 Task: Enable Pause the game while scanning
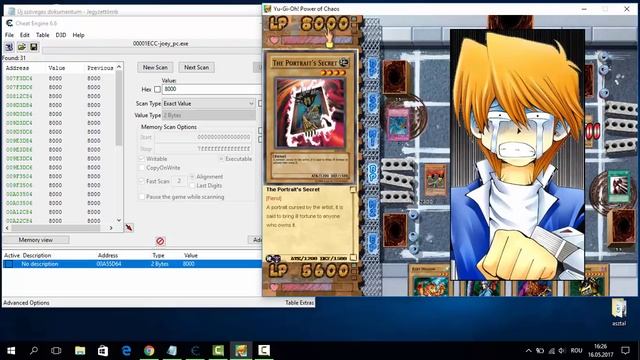[x=142, y=197]
